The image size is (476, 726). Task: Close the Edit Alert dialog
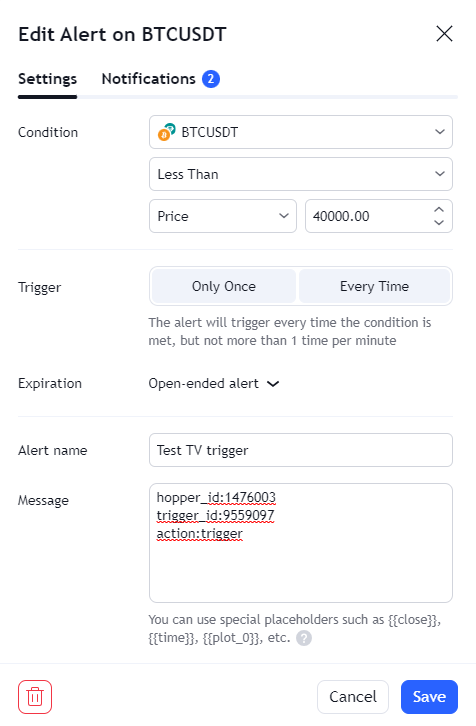[x=444, y=34]
